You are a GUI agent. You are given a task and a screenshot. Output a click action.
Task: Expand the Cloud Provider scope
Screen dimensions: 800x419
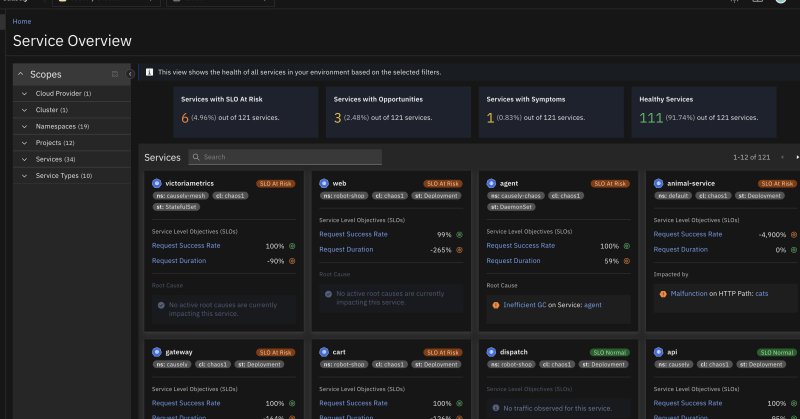(x=24, y=93)
